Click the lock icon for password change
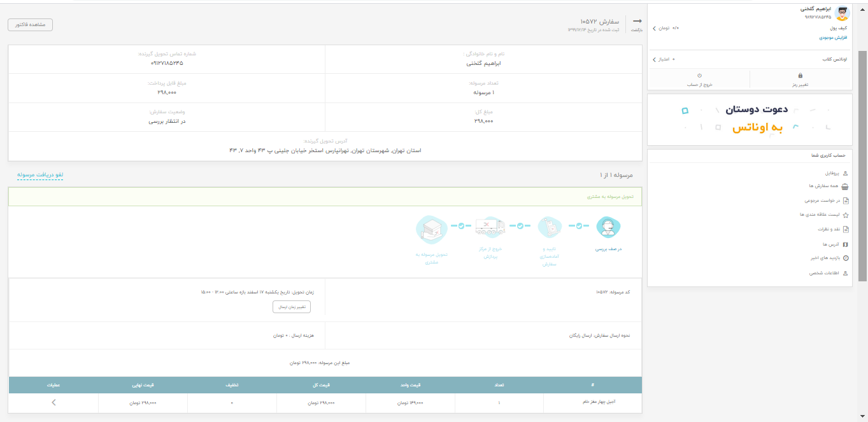The width and height of the screenshot is (868, 422). coord(800,75)
